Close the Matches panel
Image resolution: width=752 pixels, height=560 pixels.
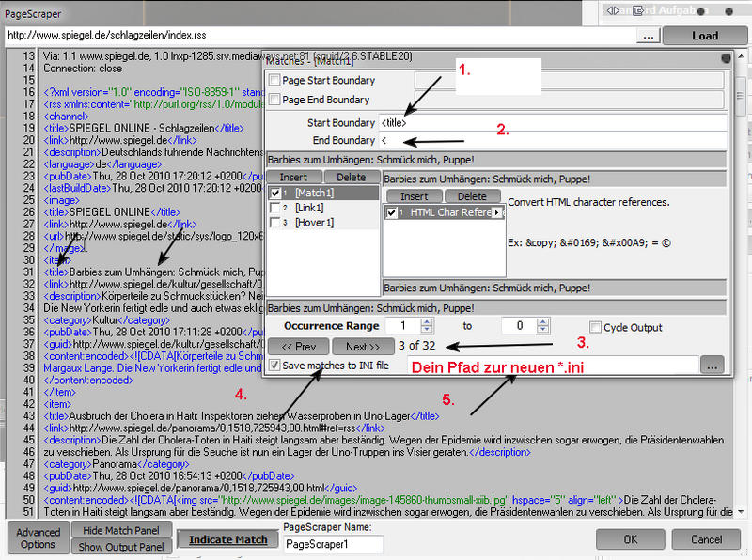click(726, 58)
